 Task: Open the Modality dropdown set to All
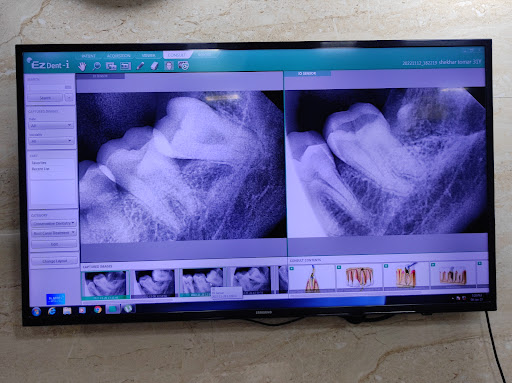click(51, 141)
